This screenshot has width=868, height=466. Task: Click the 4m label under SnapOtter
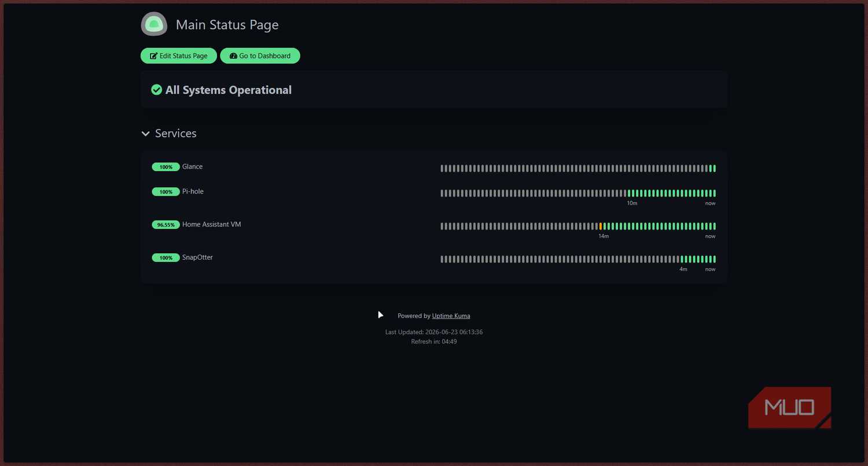click(x=683, y=269)
